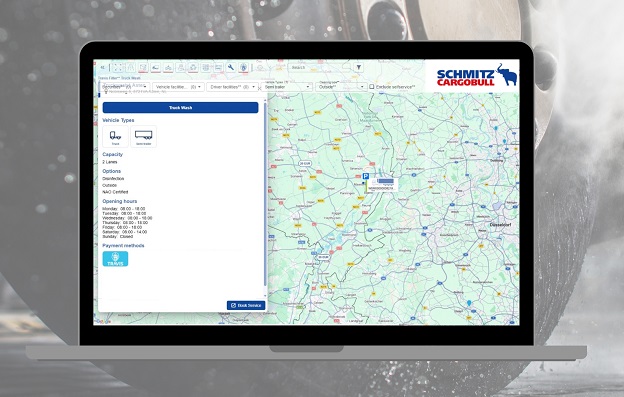
Task: Click the blue Truck Wash header button
Action: [x=180, y=107]
